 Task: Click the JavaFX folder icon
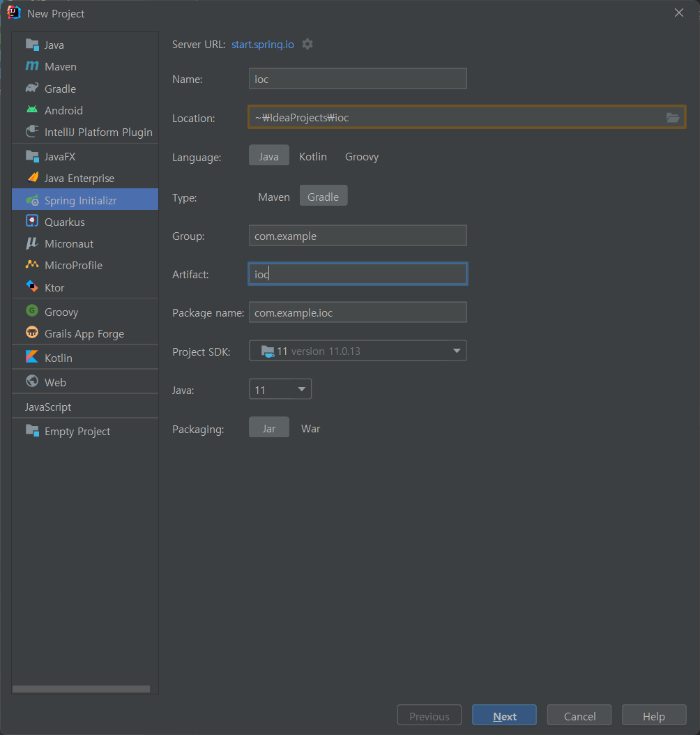point(32,156)
